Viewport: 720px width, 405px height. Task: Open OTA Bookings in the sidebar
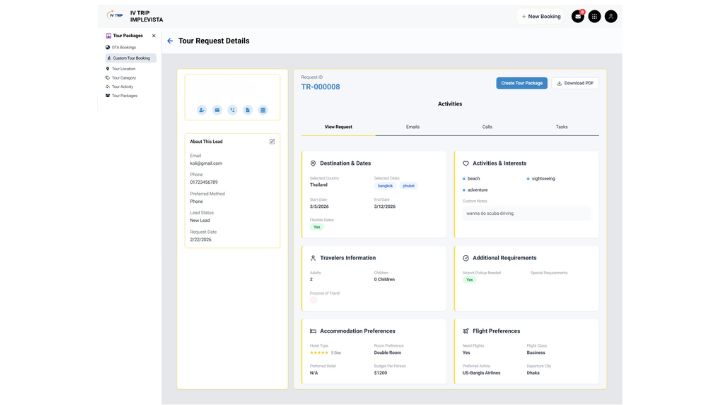[124, 47]
